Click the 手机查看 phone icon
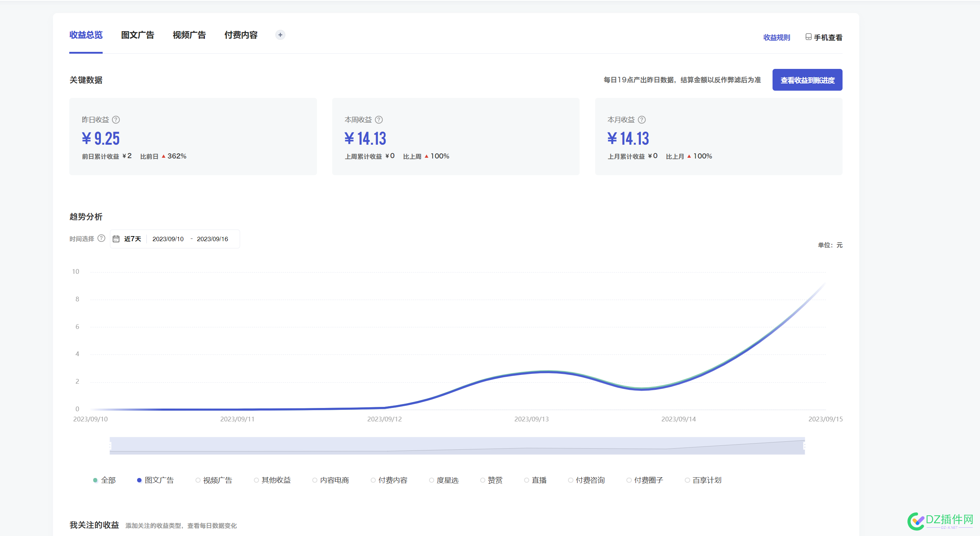 click(x=808, y=37)
